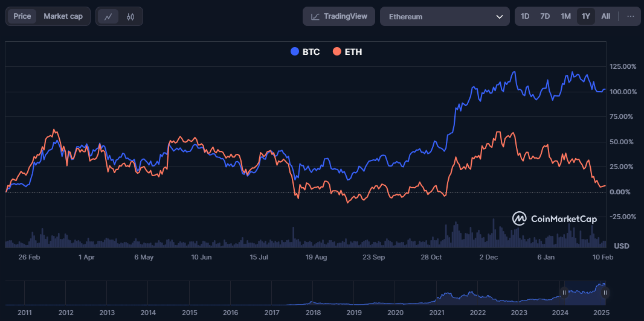Grab the left range slider handle
Screen dimensions: 644x321
564,293
